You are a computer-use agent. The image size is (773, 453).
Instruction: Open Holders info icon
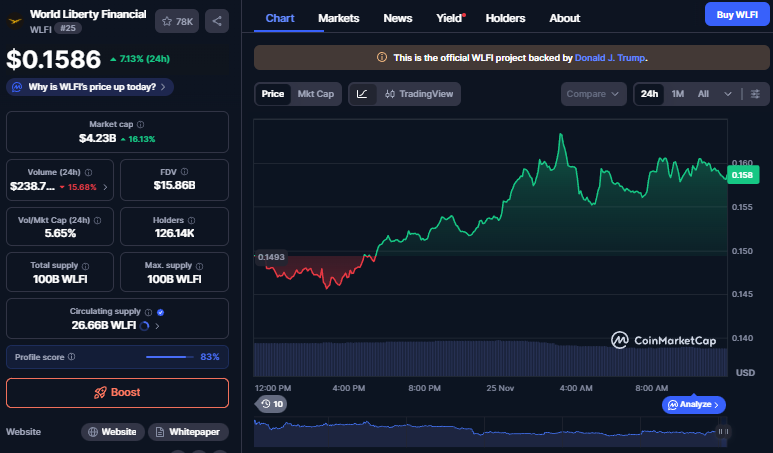coord(191,220)
